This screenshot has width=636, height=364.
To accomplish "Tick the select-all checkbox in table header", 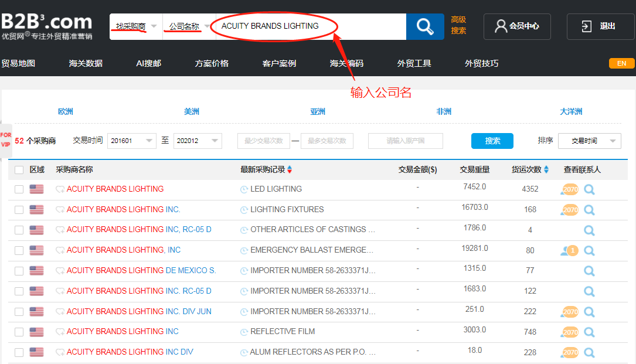I will click(x=19, y=170).
